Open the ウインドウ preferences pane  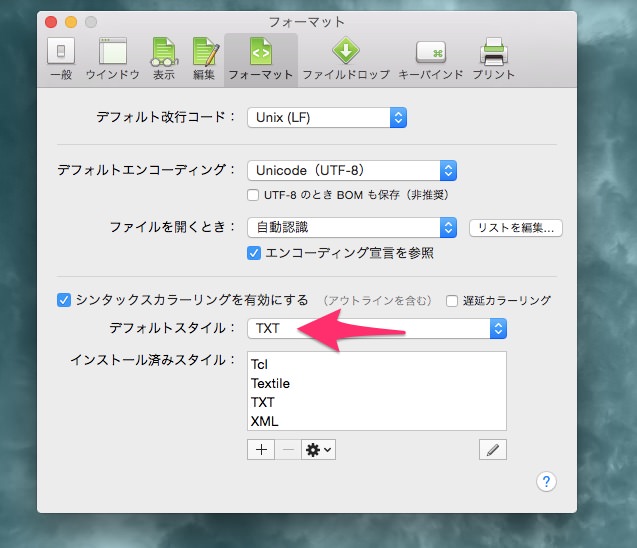point(113,59)
